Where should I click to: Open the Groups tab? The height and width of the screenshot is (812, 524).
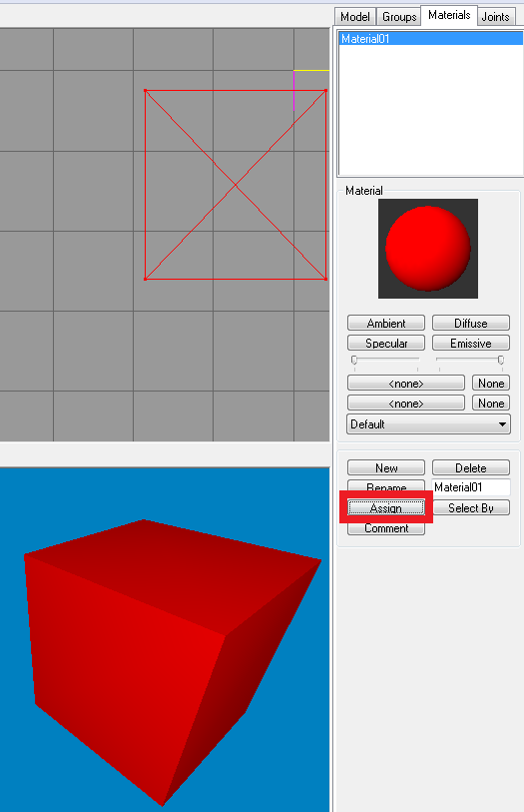pyautogui.click(x=399, y=17)
